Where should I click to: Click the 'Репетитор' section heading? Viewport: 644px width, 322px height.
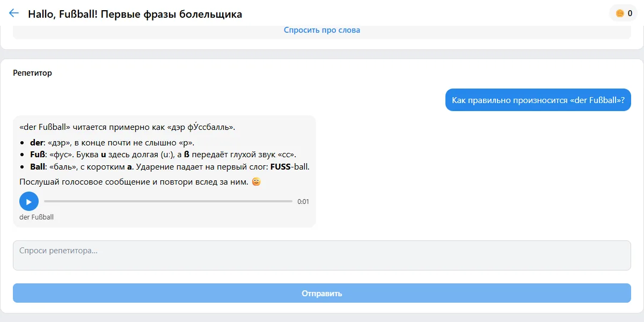(33, 73)
